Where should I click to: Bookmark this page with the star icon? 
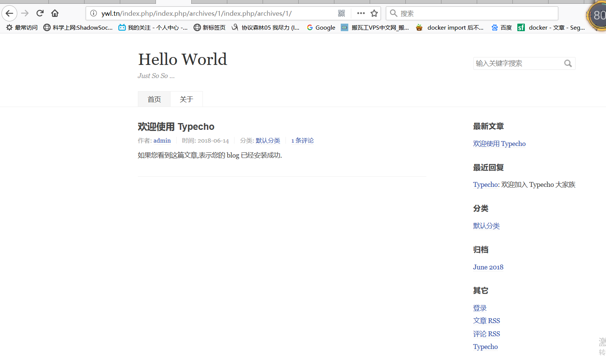click(374, 14)
